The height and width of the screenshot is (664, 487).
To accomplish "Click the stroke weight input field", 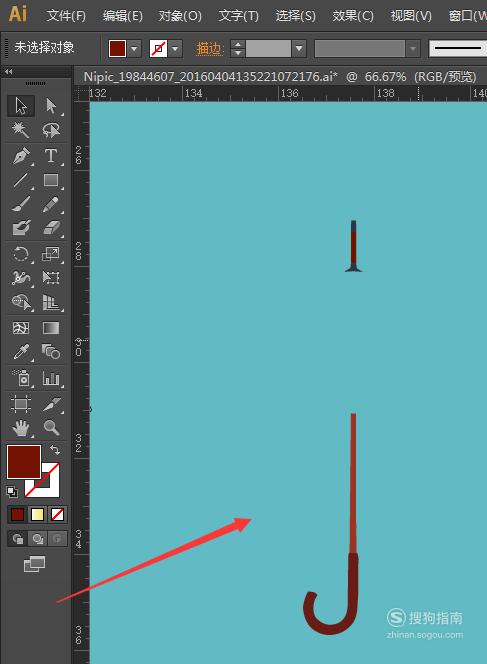I will 268,49.
